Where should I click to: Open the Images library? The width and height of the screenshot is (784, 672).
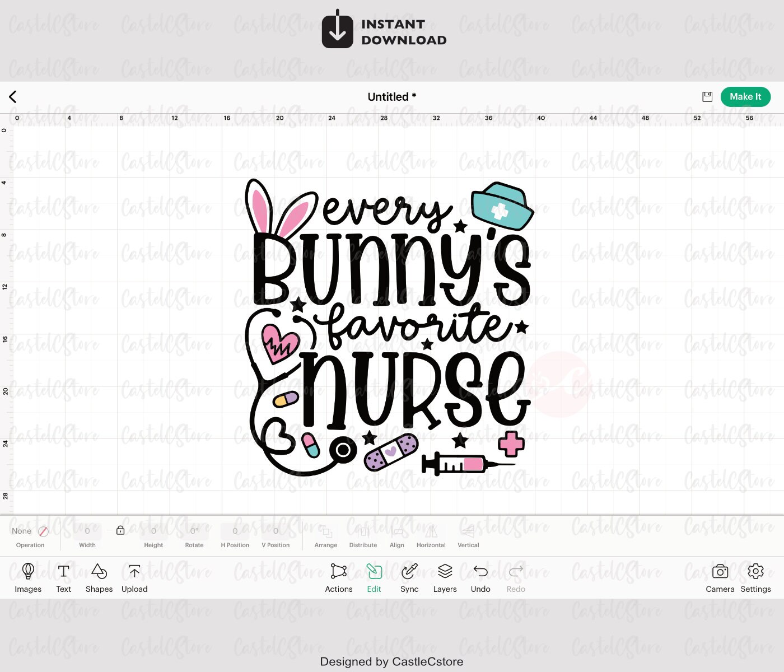coord(28,578)
